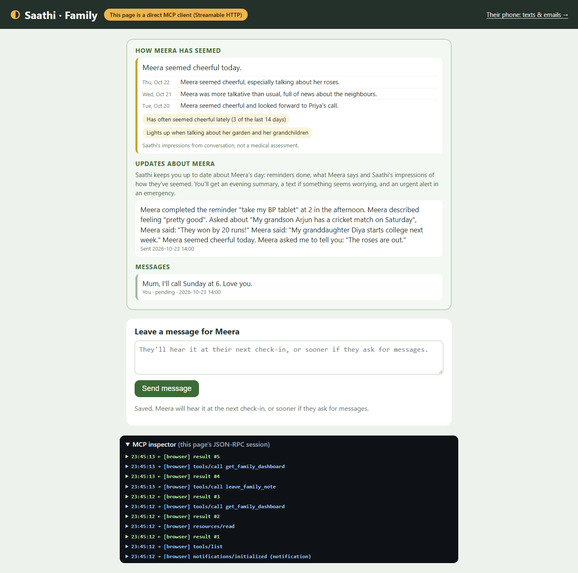Viewport: 578px width, 573px height.
Task: Expand the tools/list log entry
Action: (174, 546)
